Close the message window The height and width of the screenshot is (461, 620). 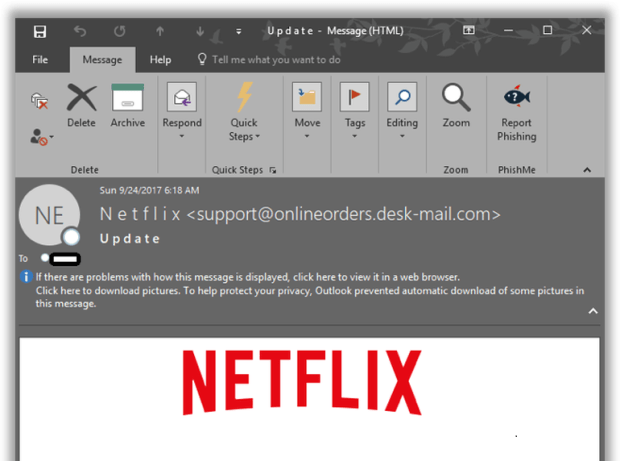[586, 30]
